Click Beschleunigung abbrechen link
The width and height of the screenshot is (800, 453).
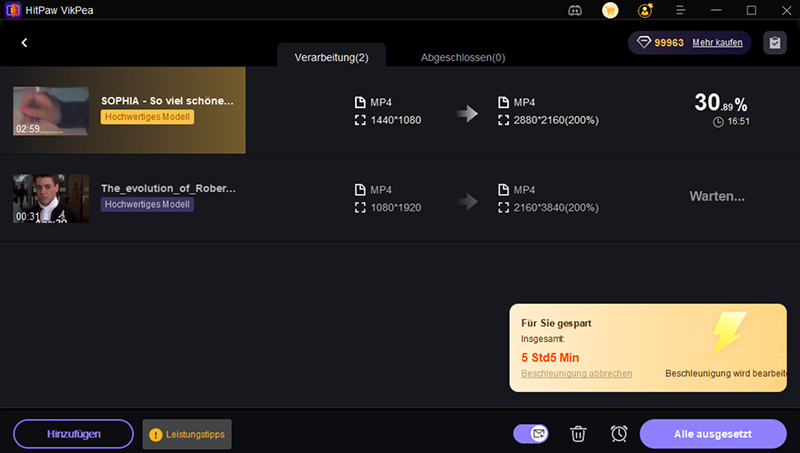click(577, 373)
